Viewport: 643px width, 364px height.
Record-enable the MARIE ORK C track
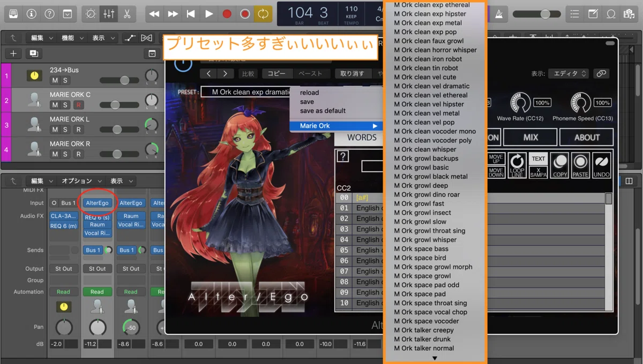coord(78,105)
